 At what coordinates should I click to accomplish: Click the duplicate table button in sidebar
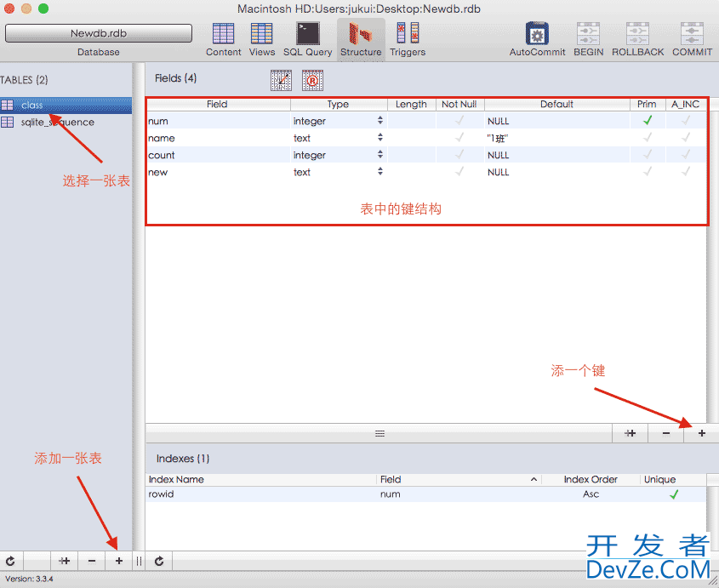[x=64, y=561]
